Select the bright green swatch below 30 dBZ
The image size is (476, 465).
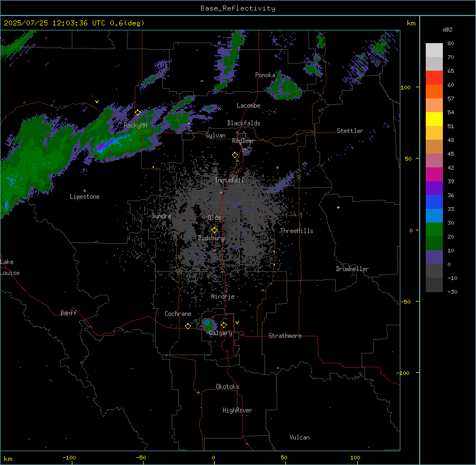tap(434, 230)
